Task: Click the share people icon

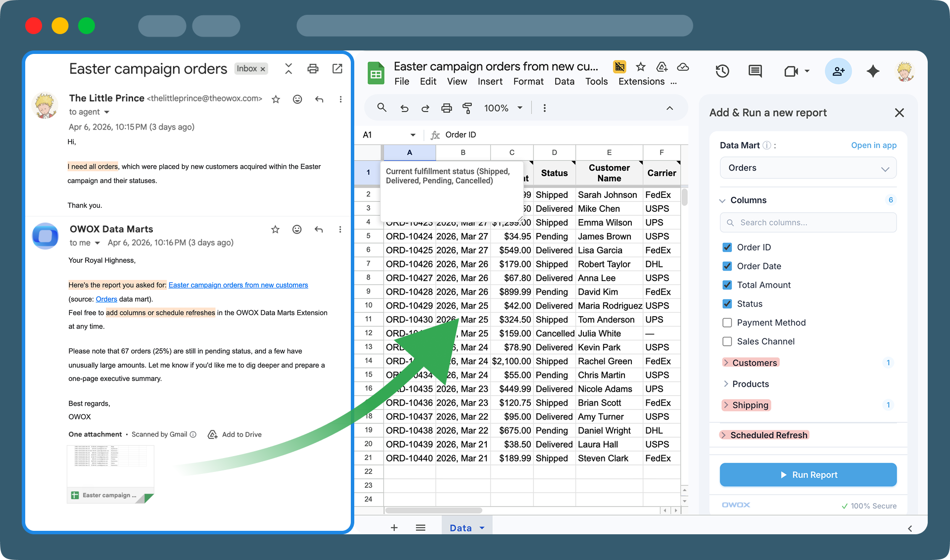Action: click(838, 71)
